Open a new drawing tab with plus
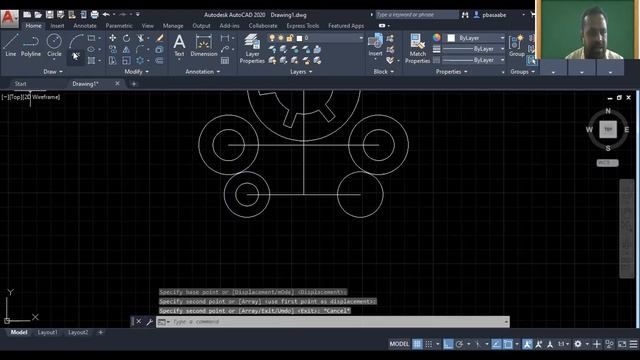640x360 pixels. click(x=133, y=84)
